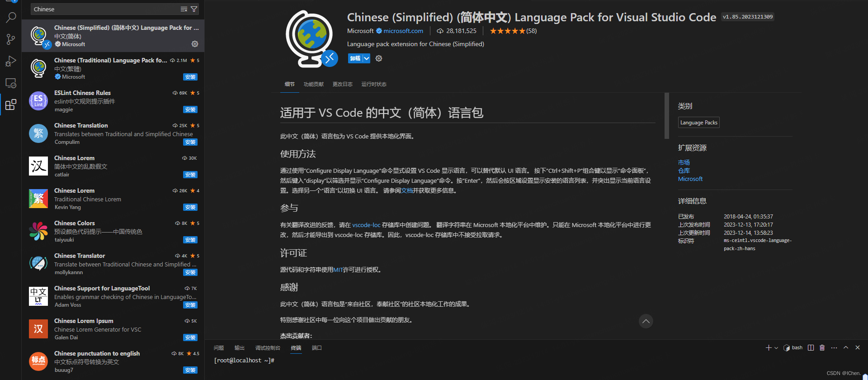Screen dimensions: 868x380
Task: Open the Remote Explorer view
Action: [x=11, y=83]
